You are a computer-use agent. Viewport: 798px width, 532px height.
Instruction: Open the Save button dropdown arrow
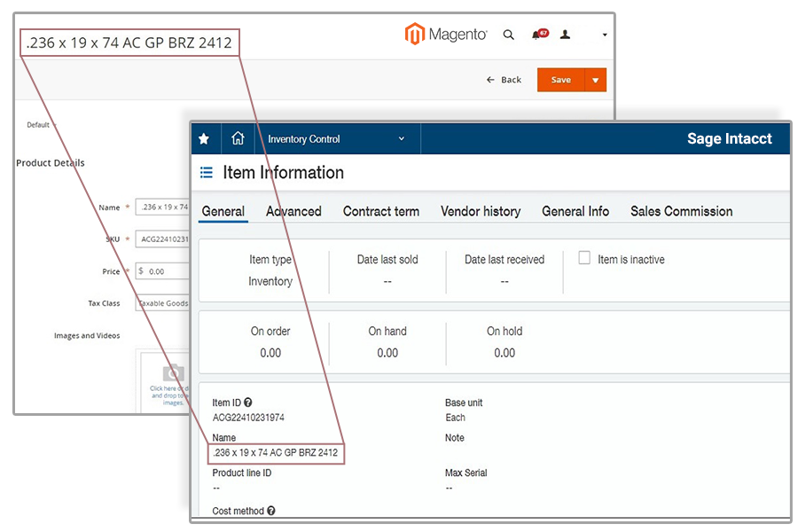click(x=596, y=80)
